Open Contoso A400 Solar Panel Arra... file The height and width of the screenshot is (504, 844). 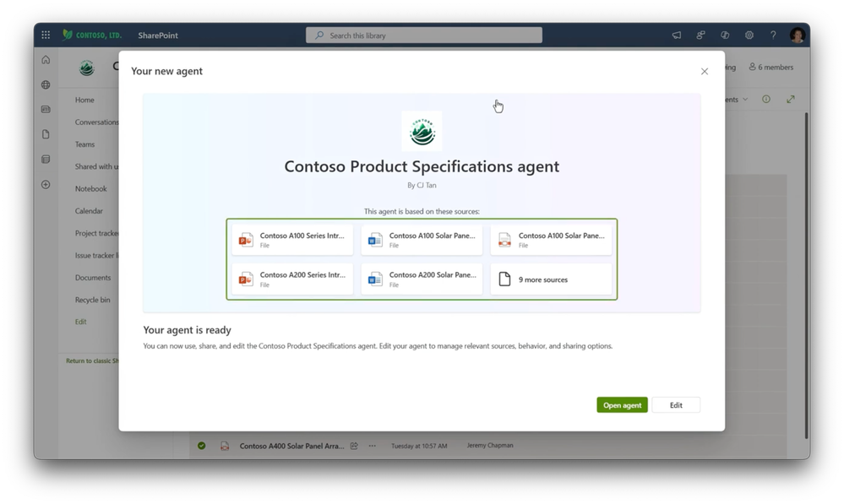point(291,446)
